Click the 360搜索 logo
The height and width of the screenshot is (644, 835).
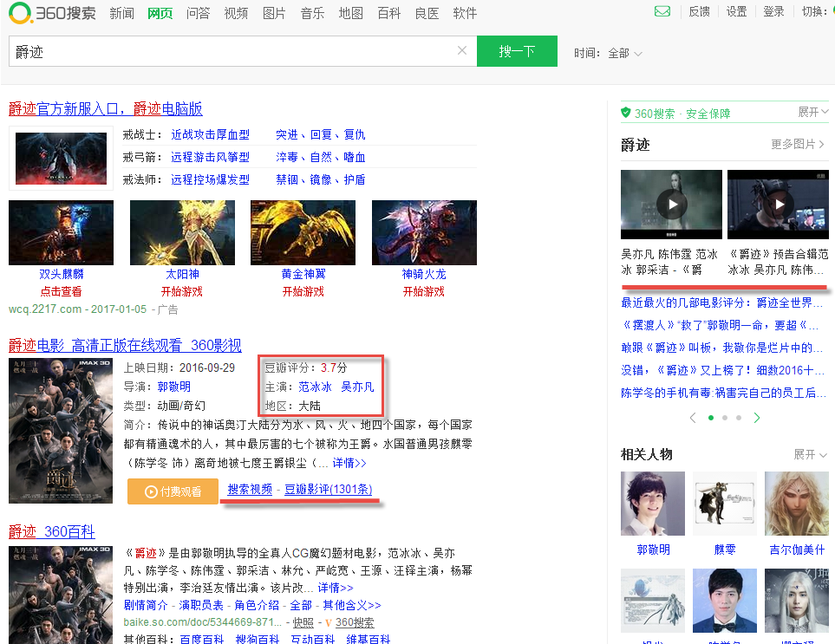tap(52, 13)
